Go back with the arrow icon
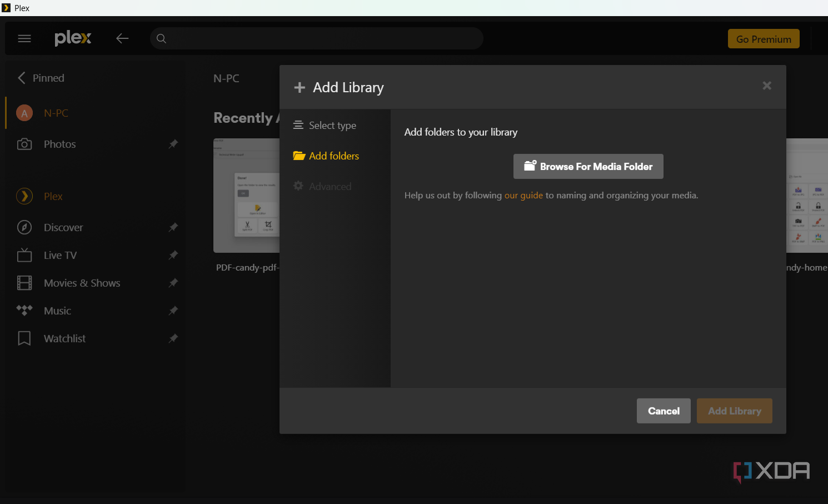 (x=122, y=38)
